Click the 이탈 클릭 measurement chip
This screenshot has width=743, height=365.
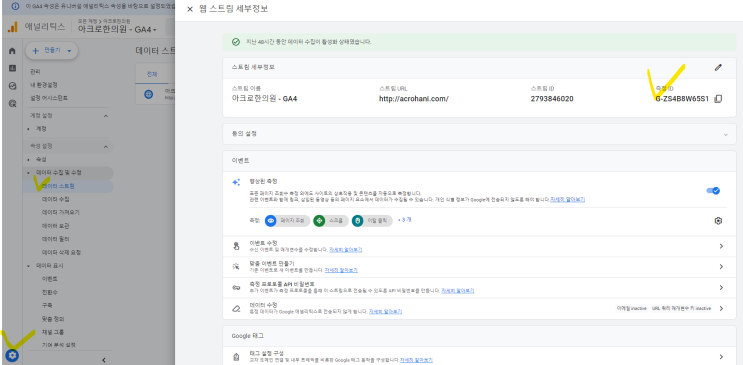pyautogui.click(x=372, y=220)
